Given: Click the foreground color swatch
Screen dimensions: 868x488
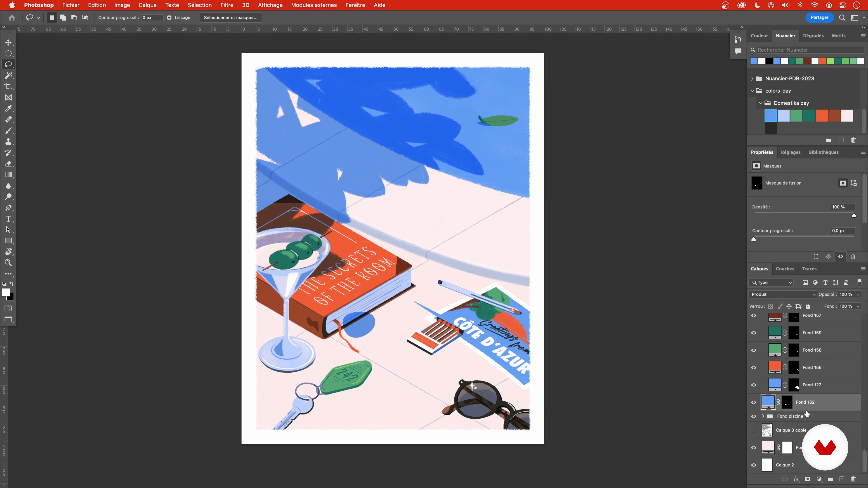Looking at the screenshot, I should [x=6, y=293].
